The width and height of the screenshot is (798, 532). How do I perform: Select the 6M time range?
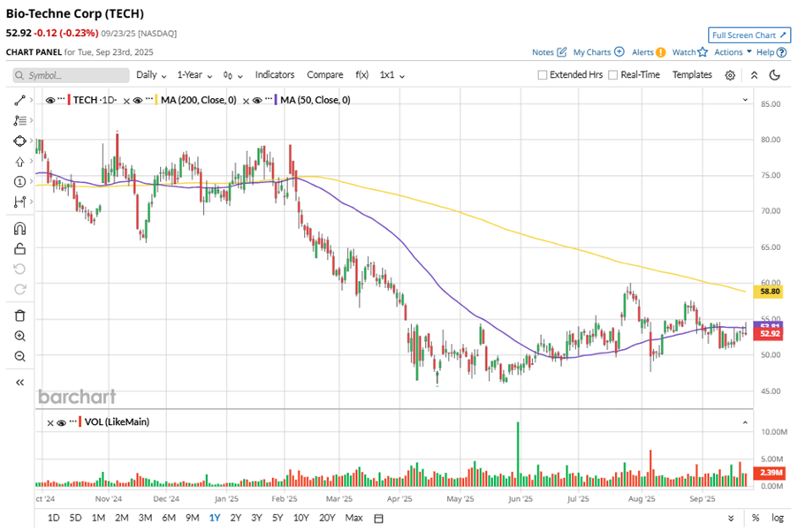[x=169, y=518]
